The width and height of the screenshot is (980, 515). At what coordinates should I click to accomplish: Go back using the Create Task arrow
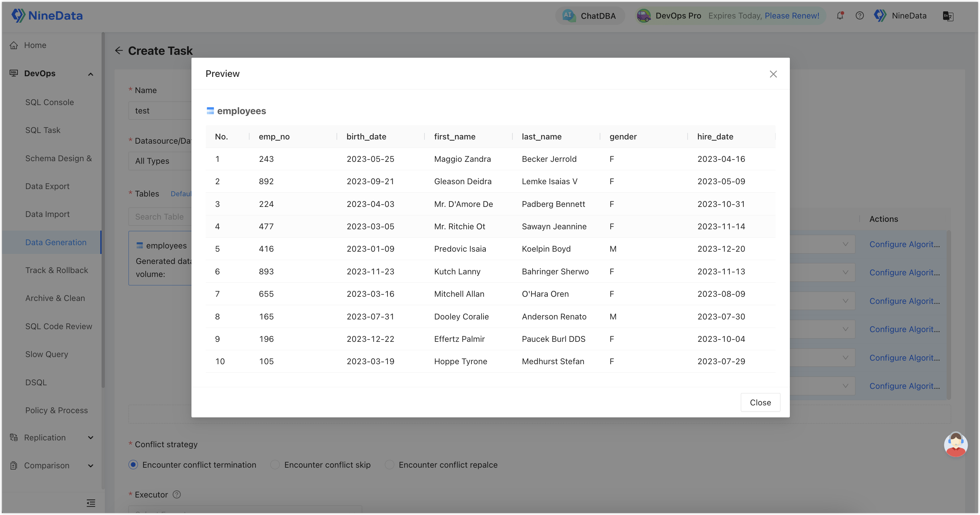click(119, 51)
